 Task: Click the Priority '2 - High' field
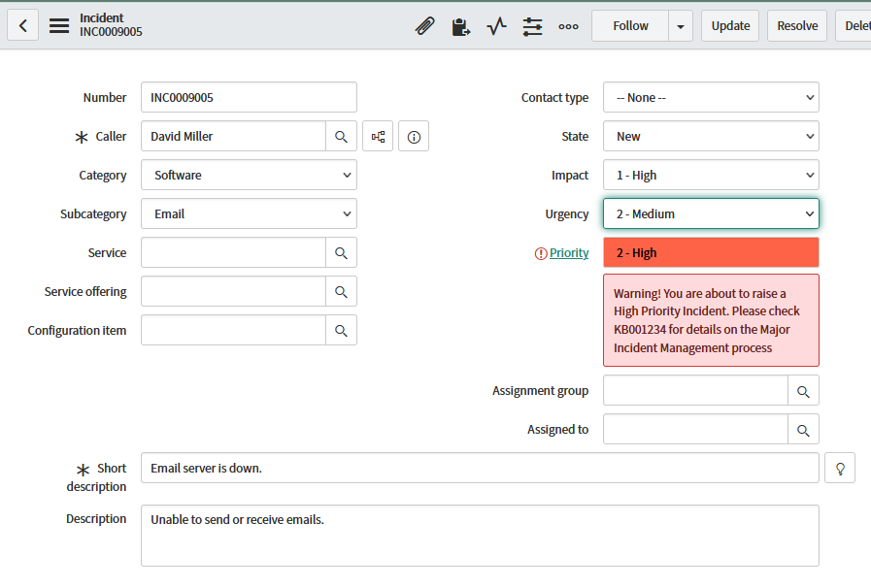click(711, 252)
